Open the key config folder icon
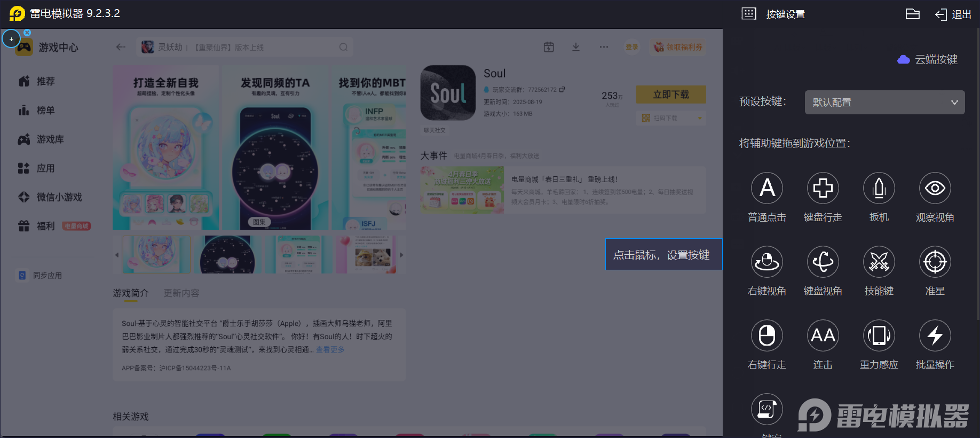This screenshot has height=438, width=980. tap(913, 14)
